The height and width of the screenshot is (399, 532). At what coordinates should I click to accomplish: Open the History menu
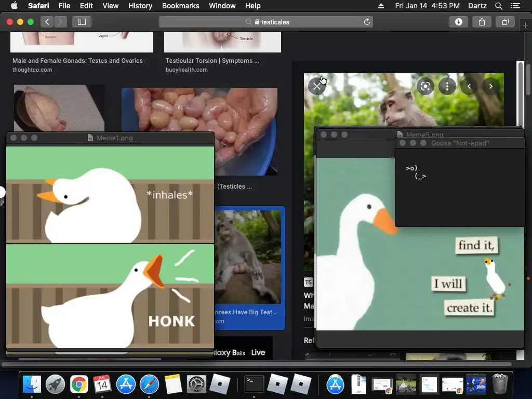click(140, 6)
